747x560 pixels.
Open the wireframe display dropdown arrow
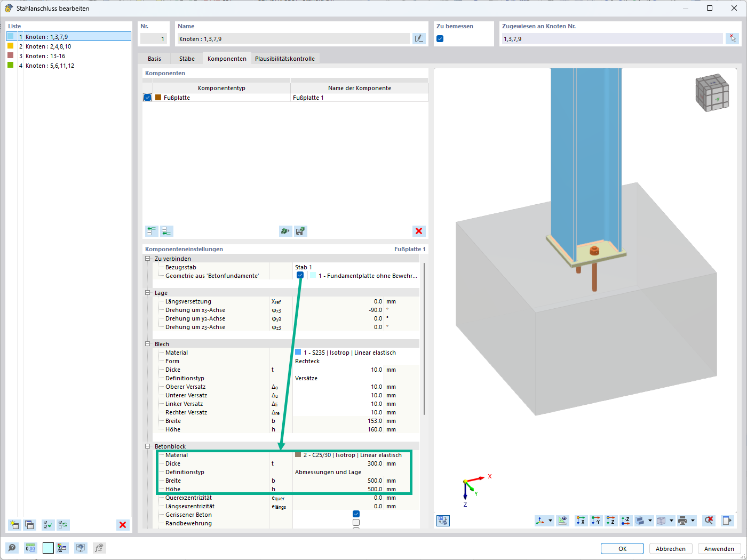click(671, 521)
